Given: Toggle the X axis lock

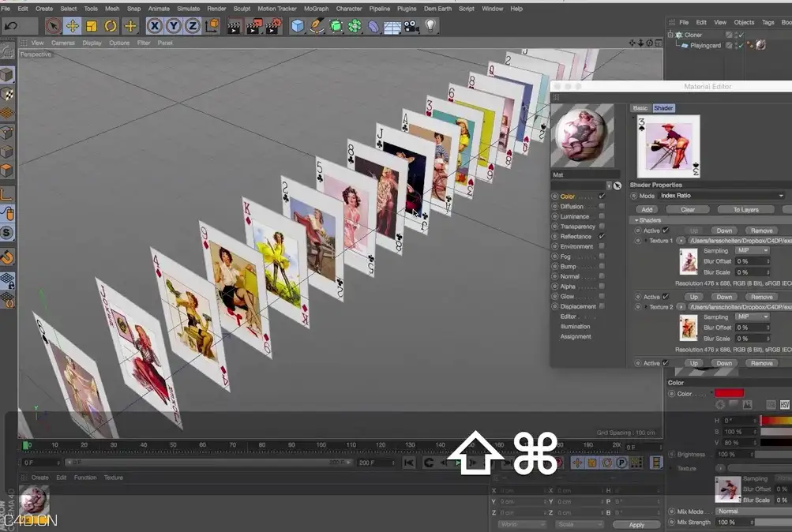Looking at the screenshot, I should [155, 26].
